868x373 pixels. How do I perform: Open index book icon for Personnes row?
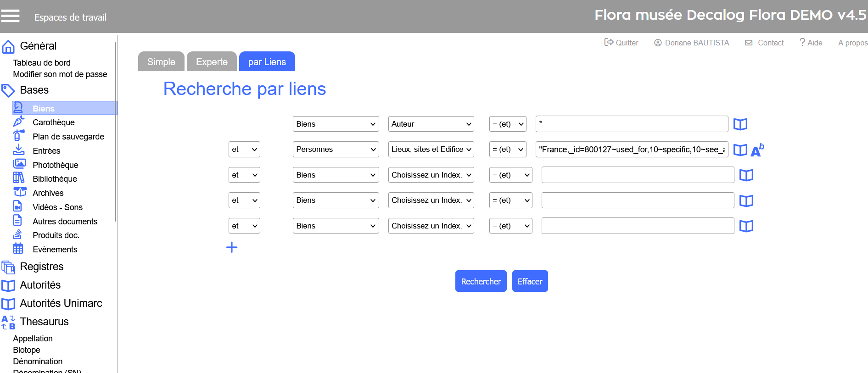(x=740, y=150)
